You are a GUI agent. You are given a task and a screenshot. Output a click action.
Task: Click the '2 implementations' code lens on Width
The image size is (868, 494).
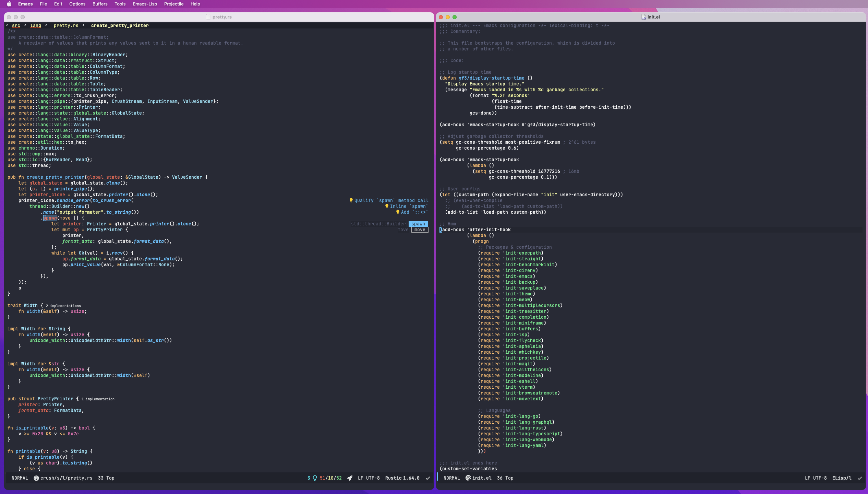[x=63, y=306]
